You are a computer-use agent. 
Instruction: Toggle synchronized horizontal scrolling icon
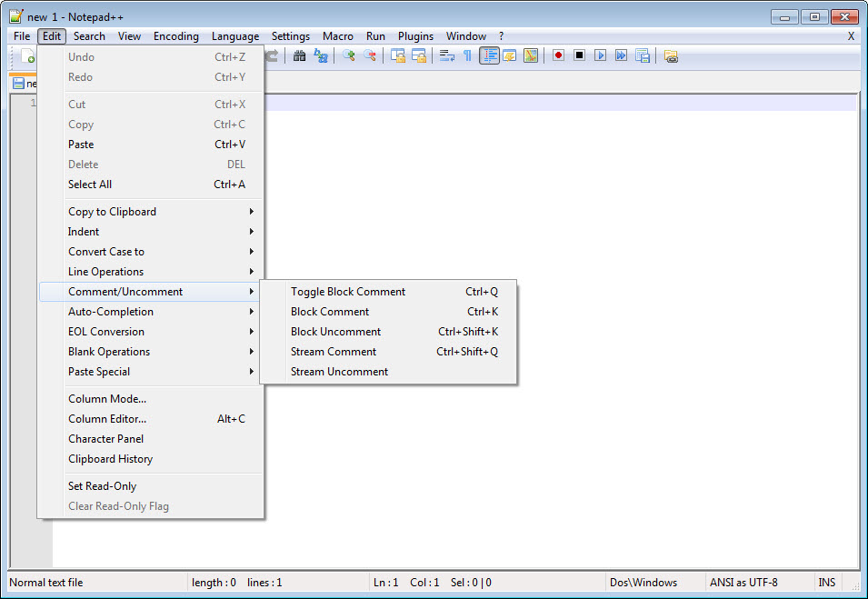coord(419,56)
